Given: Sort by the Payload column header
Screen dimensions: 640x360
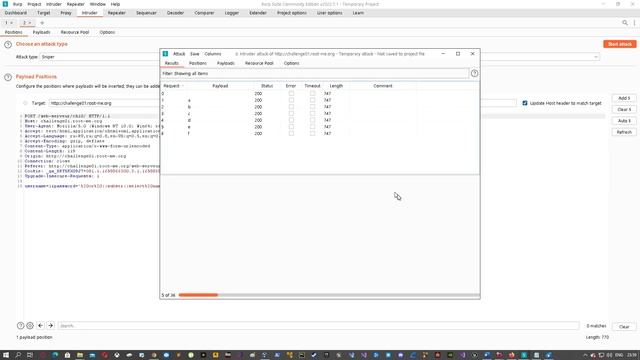Looking at the screenshot, I should [220, 86].
